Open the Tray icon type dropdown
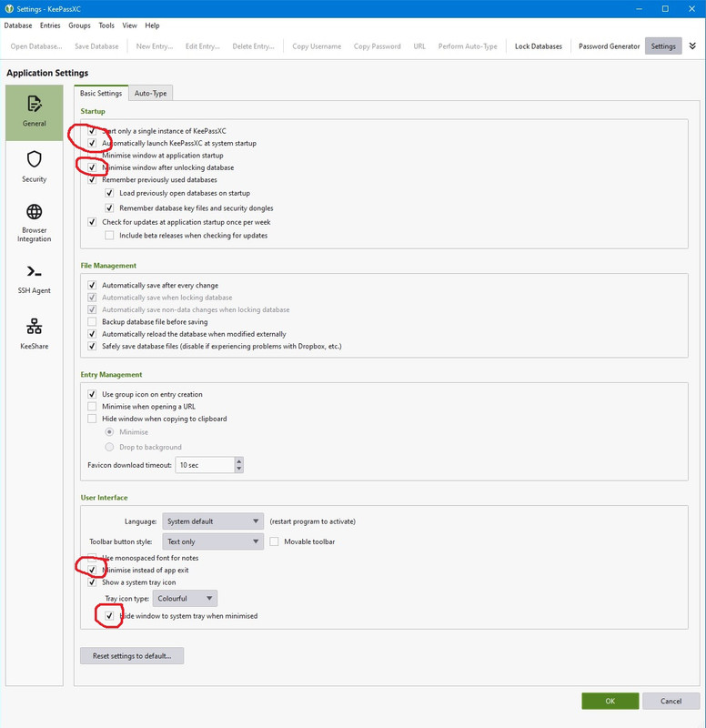 pyautogui.click(x=185, y=599)
